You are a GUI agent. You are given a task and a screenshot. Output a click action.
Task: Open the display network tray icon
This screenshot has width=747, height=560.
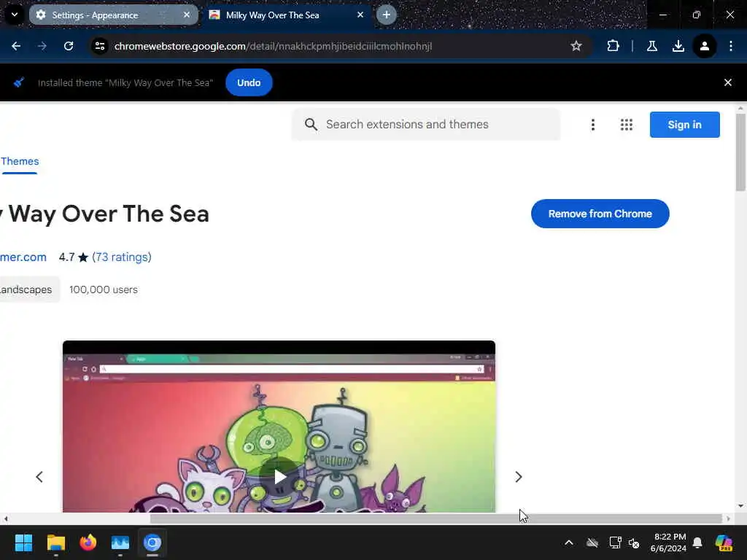click(x=615, y=542)
